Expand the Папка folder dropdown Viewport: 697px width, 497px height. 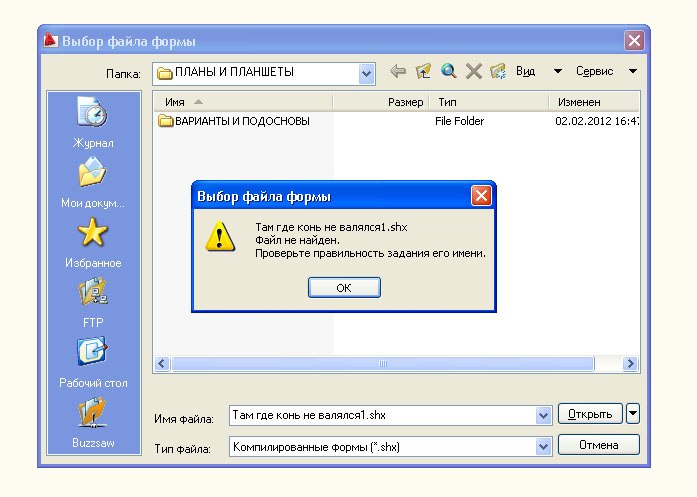366,72
